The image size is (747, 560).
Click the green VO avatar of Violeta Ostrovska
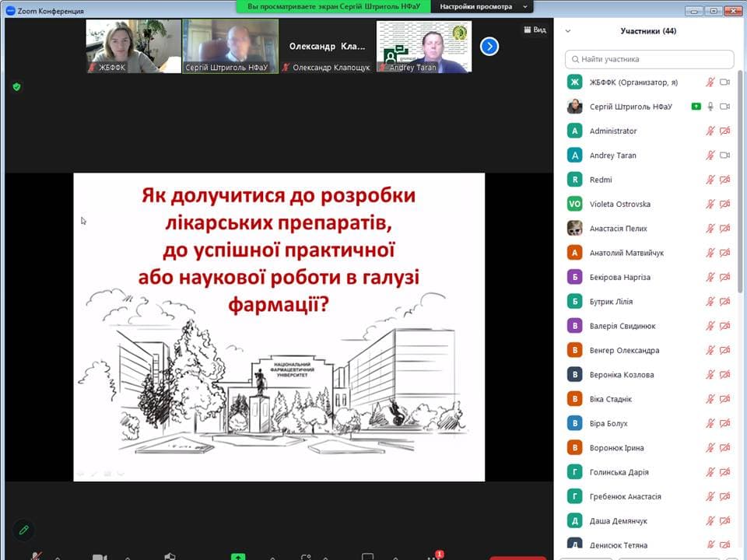click(x=574, y=204)
